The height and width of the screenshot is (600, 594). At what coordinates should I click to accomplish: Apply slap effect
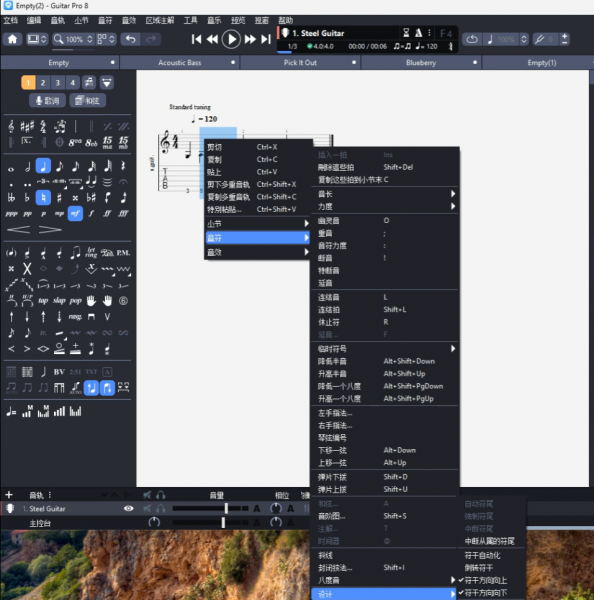point(59,301)
